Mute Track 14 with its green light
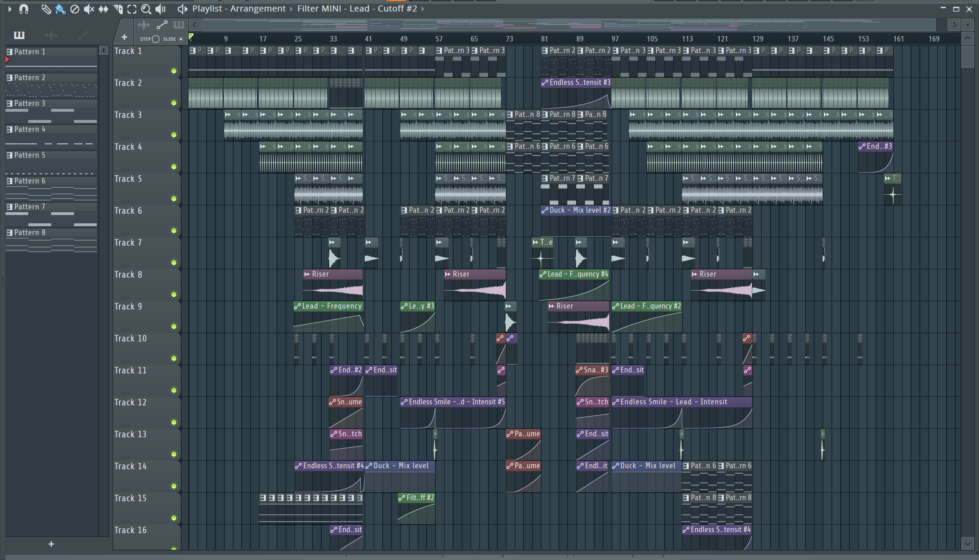Viewport: 979px width, 560px height. pos(174,486)
